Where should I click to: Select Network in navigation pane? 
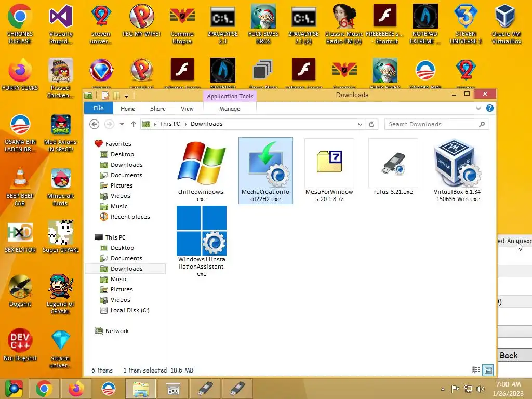pyautogui.click(x=117, y=331)
